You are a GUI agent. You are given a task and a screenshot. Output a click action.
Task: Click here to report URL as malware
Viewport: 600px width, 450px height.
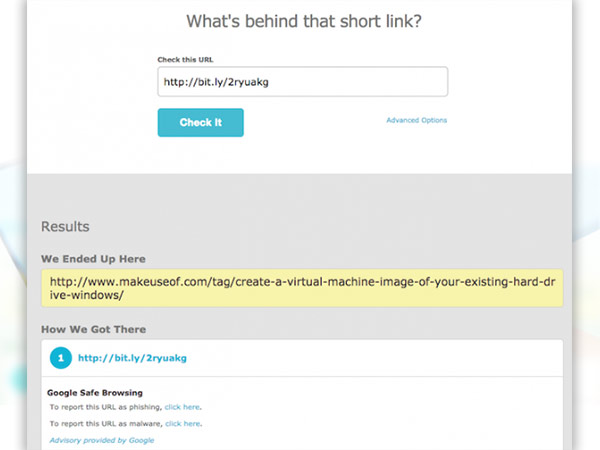(183, 424)
